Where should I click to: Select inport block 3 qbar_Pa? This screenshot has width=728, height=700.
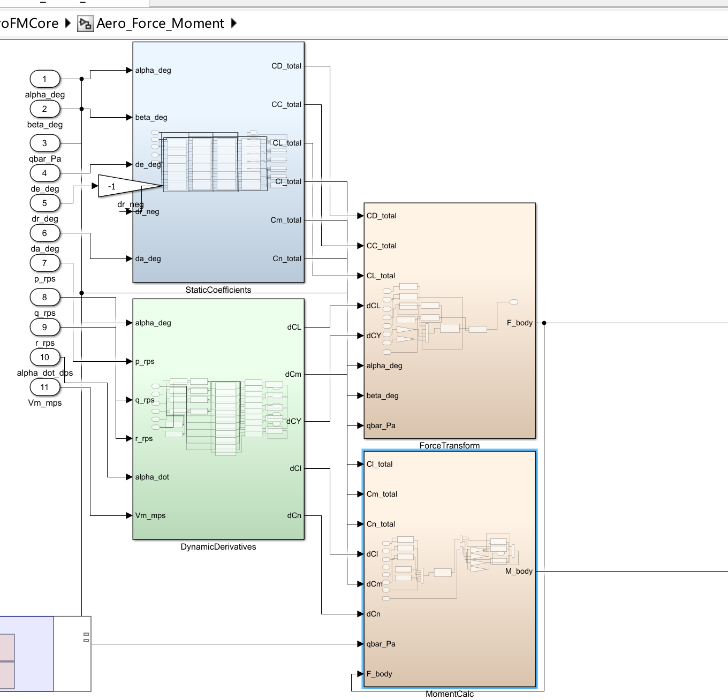44,143
